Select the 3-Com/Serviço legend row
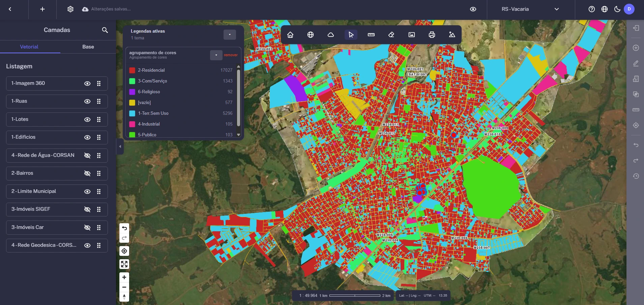This screenshot has width=644, height=305. 181,81
